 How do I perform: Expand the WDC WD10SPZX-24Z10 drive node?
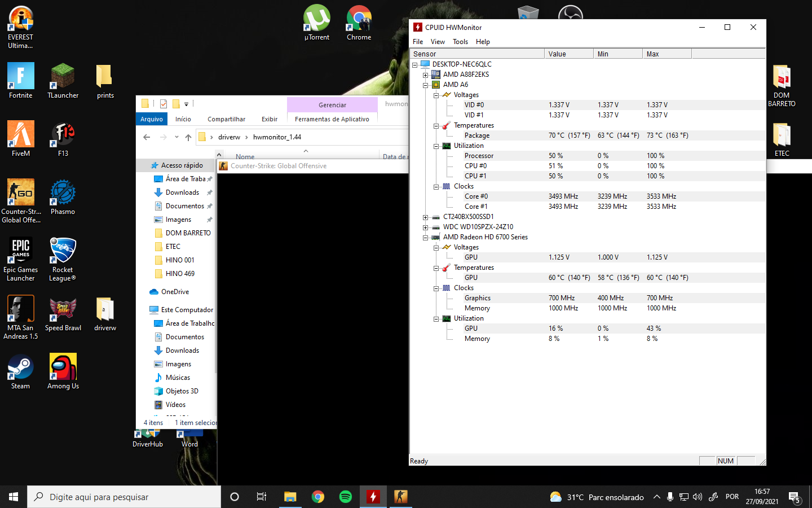426,227
